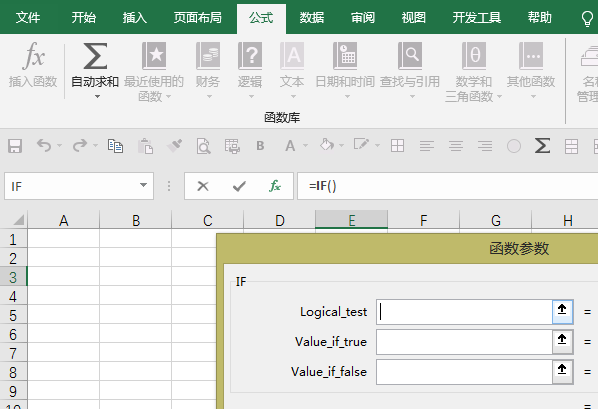Click the Select All corner triangle
Viewport: 598px width, 409px height.
click(18, 220)
